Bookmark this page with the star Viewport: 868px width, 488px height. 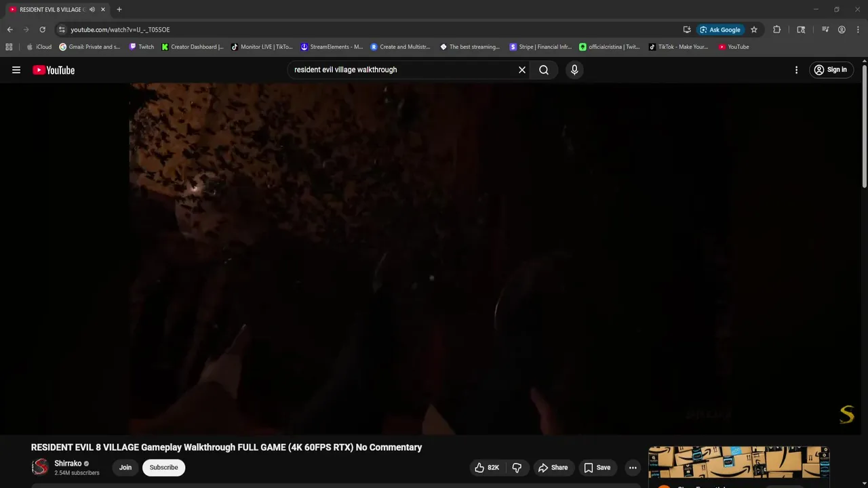tap(754, 30)
